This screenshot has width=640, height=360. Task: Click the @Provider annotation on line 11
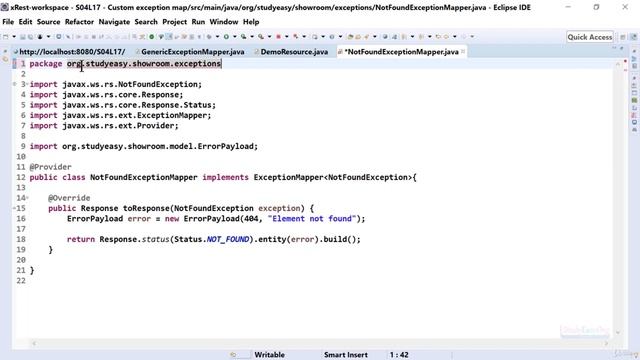click(x=50, y=167)
